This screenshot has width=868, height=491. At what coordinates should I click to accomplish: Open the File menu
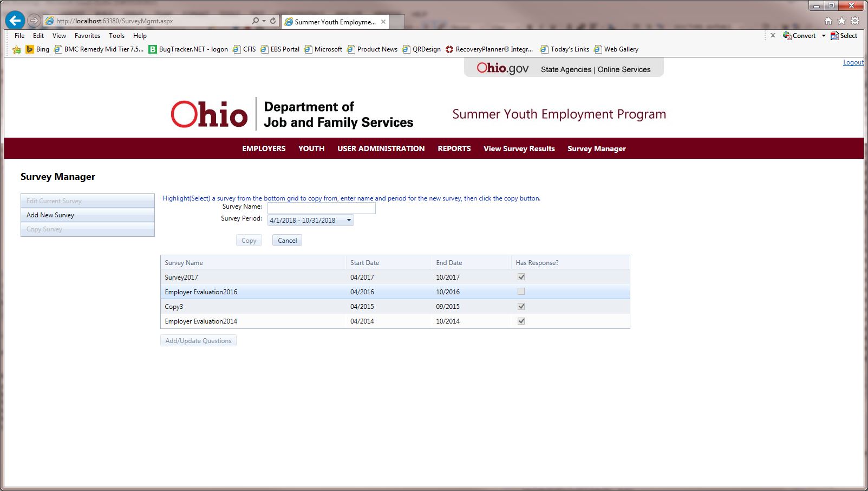pyautogui.click(x=19, y=36)
